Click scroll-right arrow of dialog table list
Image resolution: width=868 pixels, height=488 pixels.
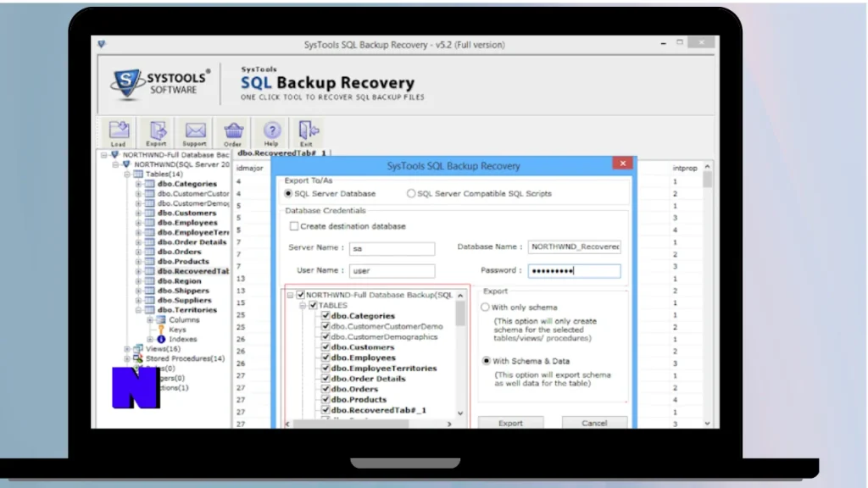click(x=449, y=424)
